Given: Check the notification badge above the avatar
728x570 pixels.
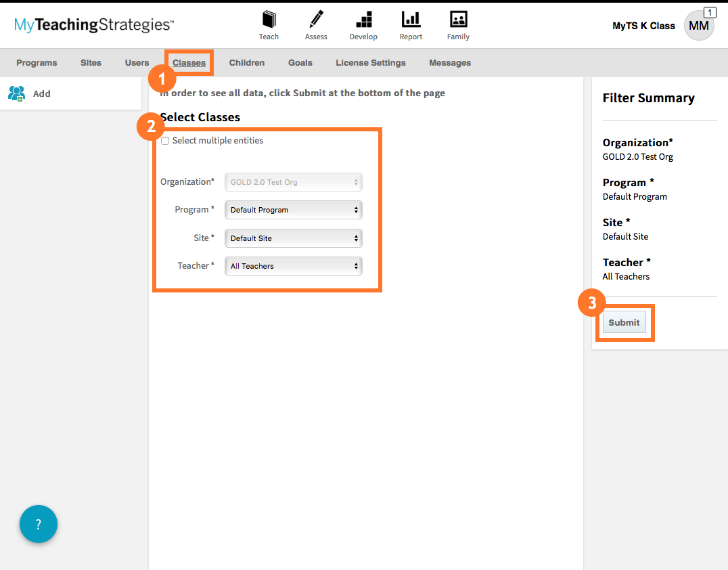Looking at the screenshot, I should (x=710, y=12).
